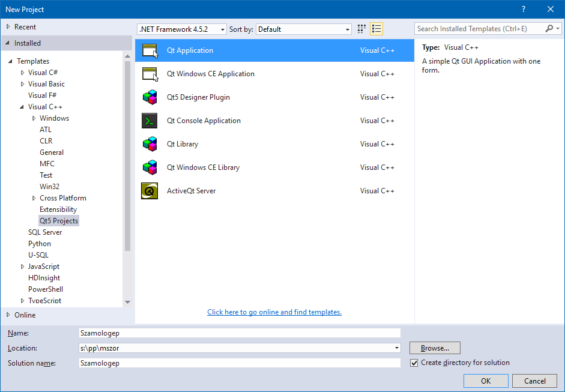Close the New Project dialog
Image resolution: width=565 pixels, height=392 pixels.
click(550, 10)
